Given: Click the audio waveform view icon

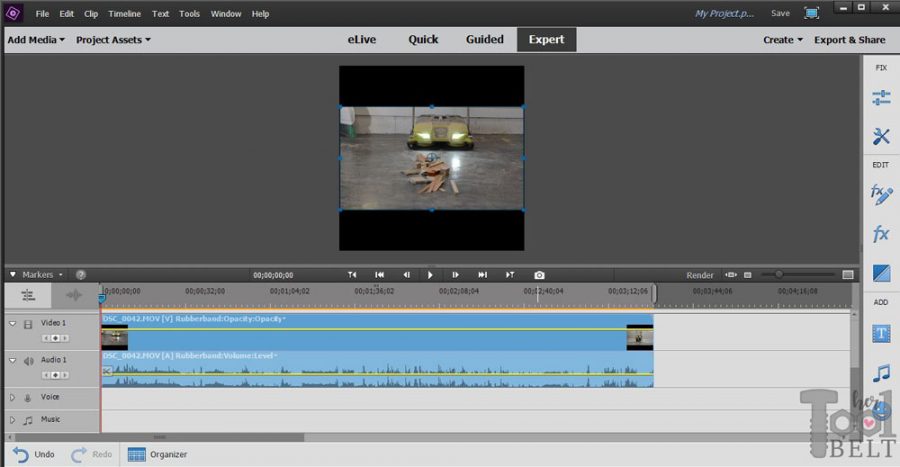Looking at the screenshot, I should [x=73, y=295].
